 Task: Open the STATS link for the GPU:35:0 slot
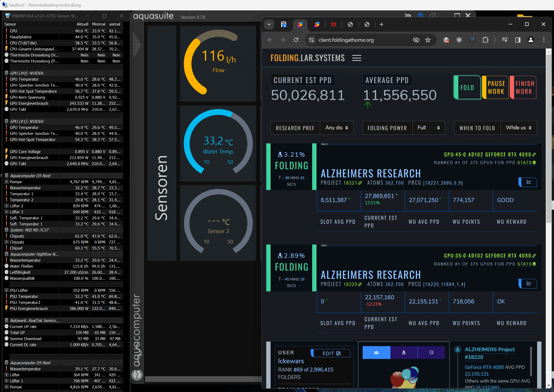point(526,264)
